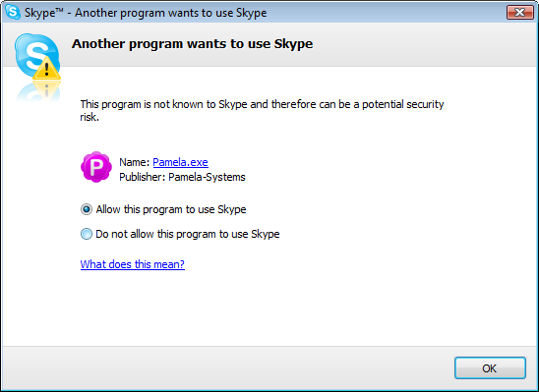Viewport: 539px width, 392px height.
Task: Click the Publisher: Pamela-Systems text
Action: [x=182, y=177]
